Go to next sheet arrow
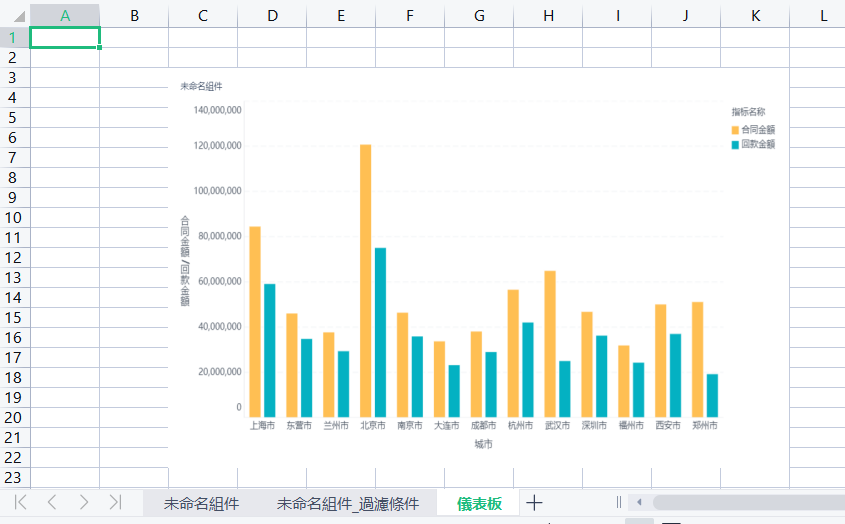This screenshot has width=845, height=524. point(84,502)
